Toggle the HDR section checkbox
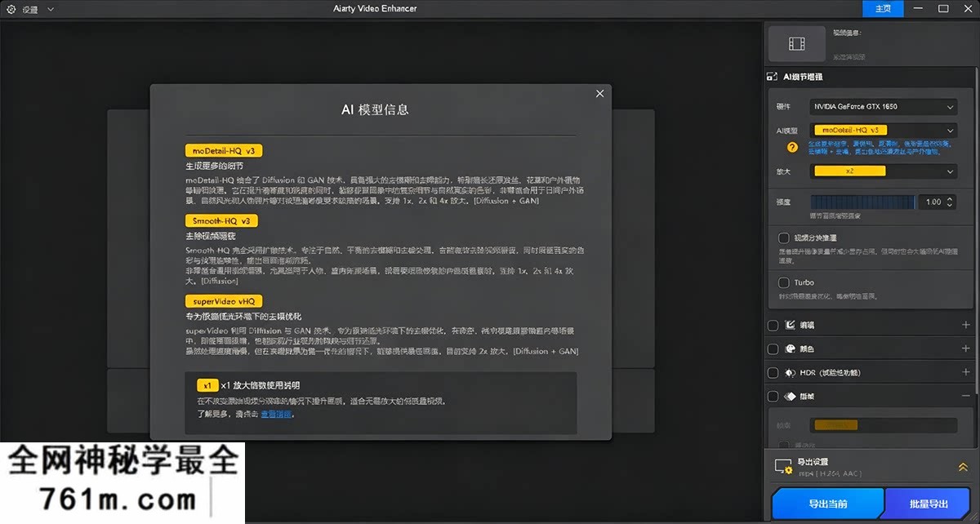980x524 pixels. coord(773,372)
